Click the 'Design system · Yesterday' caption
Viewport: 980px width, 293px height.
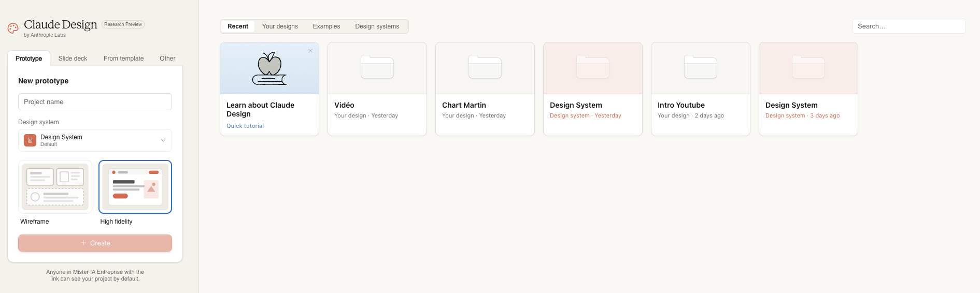[x=586, y=115]
